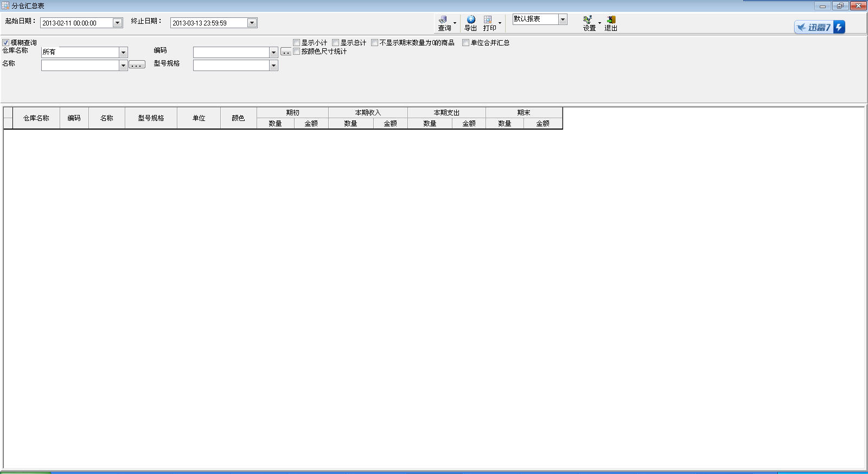Restore down the 分仓汇总表 window
This screenshot has height=474, width=868.
pos(840,6)
